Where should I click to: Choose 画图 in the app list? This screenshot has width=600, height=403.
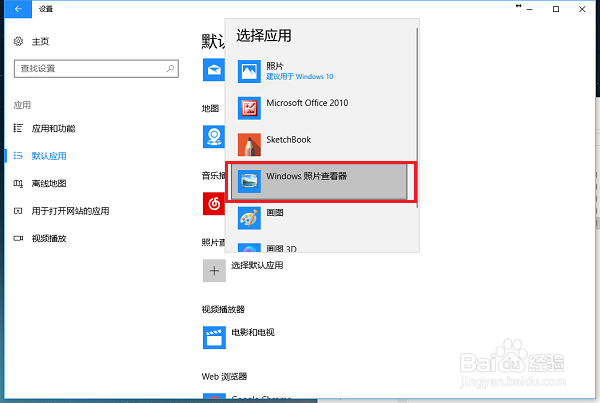321,218
